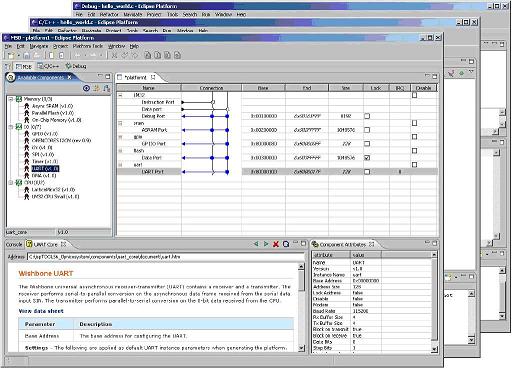Click the refresh icon in UART Core view

[x=286, y=244]
